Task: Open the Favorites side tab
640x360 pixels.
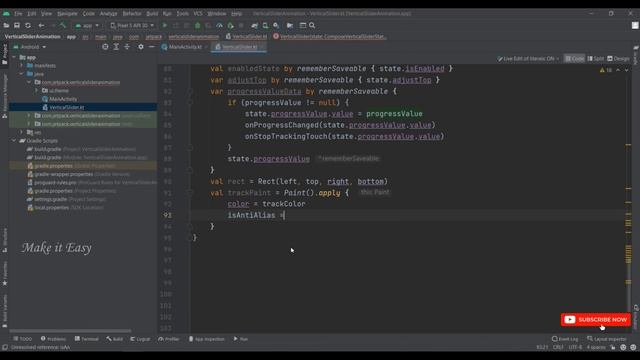Action: pos(4,273)
